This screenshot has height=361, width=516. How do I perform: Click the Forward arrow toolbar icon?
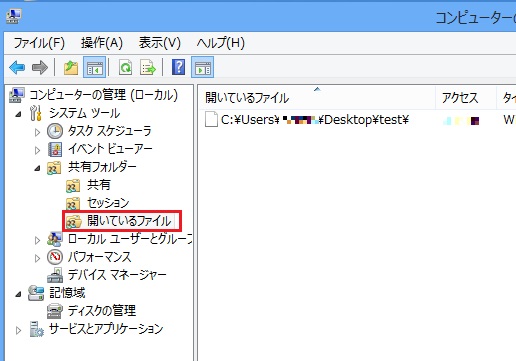pyautogui.click(x=40, y=67)
